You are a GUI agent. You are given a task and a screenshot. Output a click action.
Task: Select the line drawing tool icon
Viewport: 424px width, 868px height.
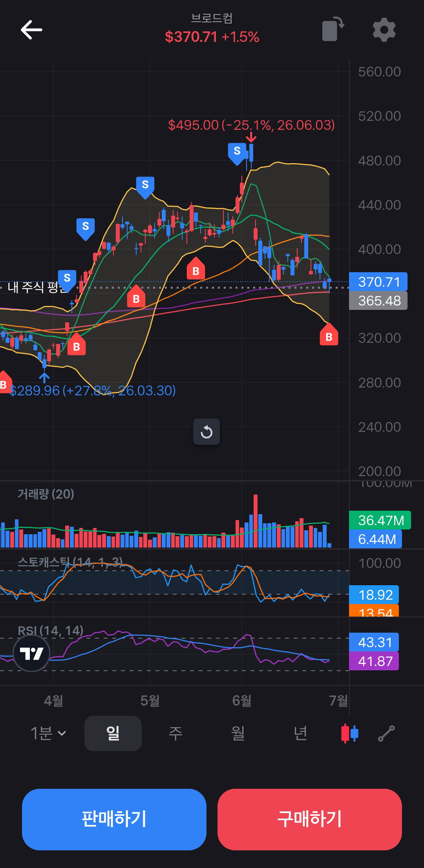pyautogui.click(x=386, y=733)
